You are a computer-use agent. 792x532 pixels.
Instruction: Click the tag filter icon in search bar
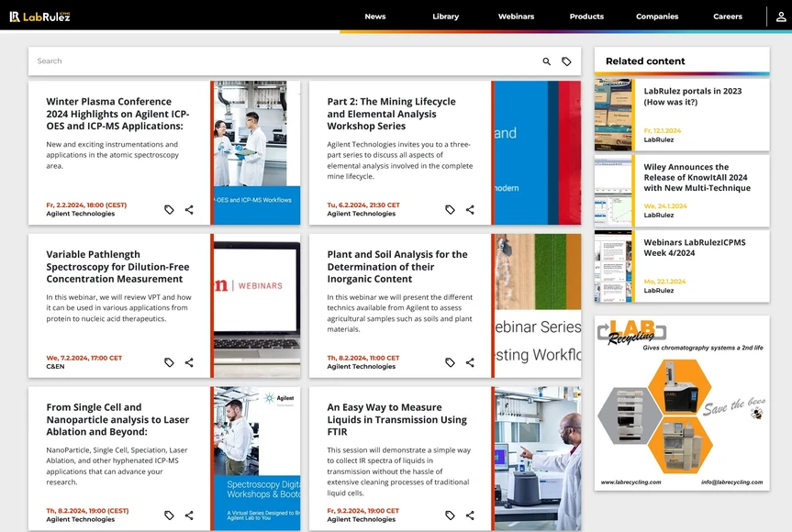click(x=567, y=61)
